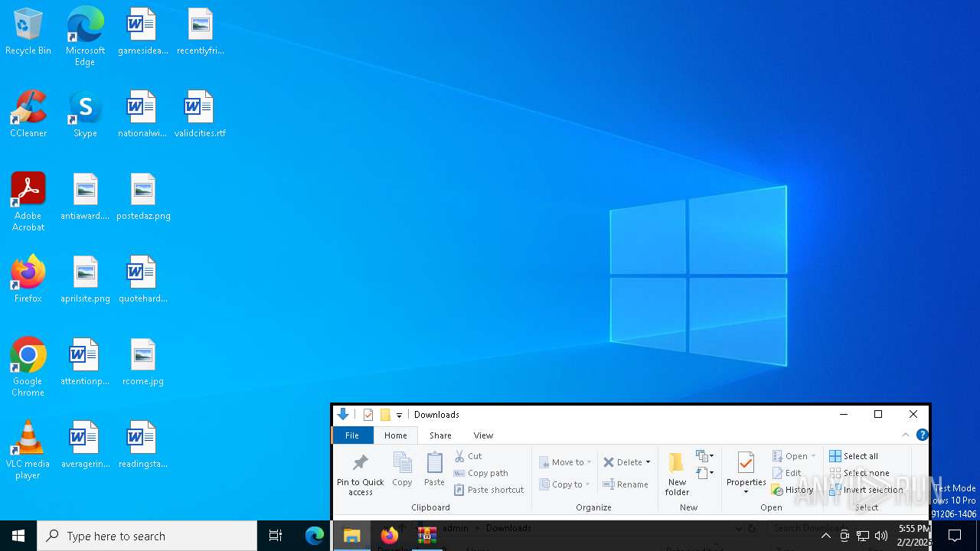Switch to the View ribbon tab
The width and height of the screenshot is (980, 551).
tap(483, 435)
